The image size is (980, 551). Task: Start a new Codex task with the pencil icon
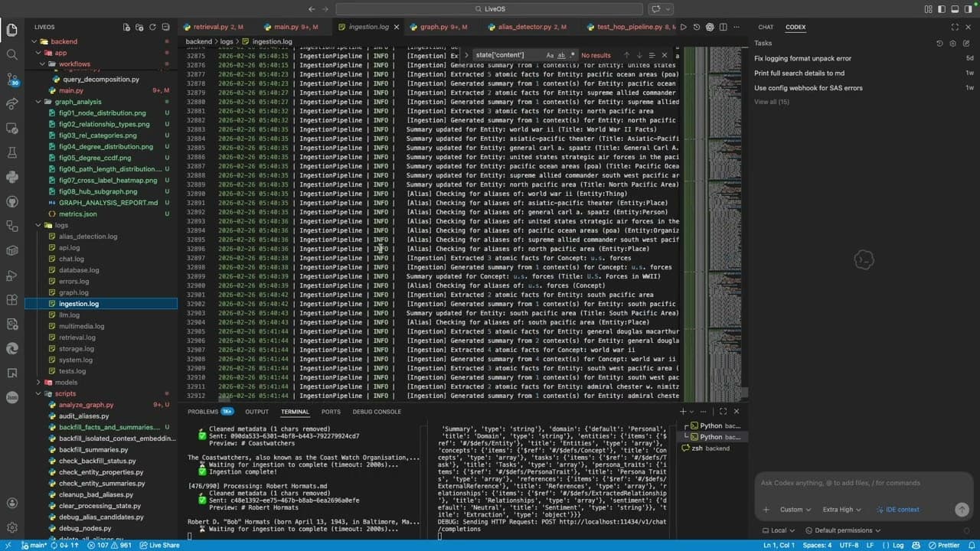[966, 44]
